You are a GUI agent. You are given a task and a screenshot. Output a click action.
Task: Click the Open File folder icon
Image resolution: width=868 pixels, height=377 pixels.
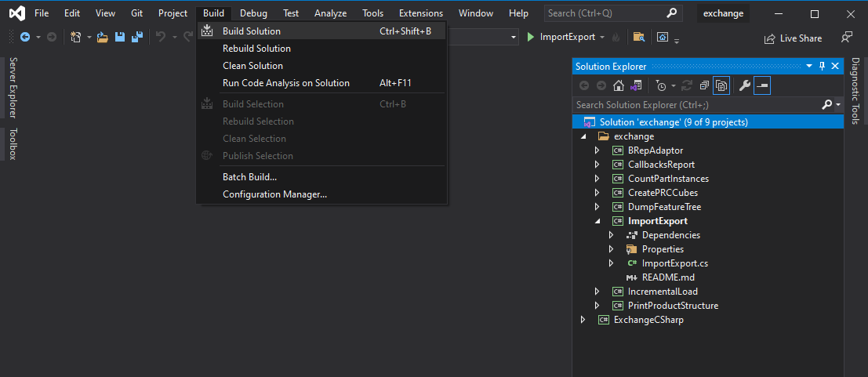click(x=102, y=37)
